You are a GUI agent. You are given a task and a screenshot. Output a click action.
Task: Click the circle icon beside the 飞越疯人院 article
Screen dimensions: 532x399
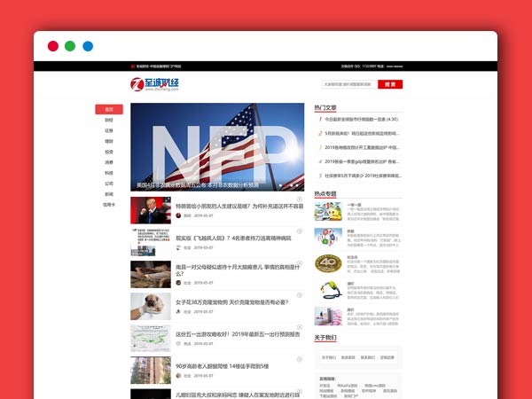click(x=300, y=231)
